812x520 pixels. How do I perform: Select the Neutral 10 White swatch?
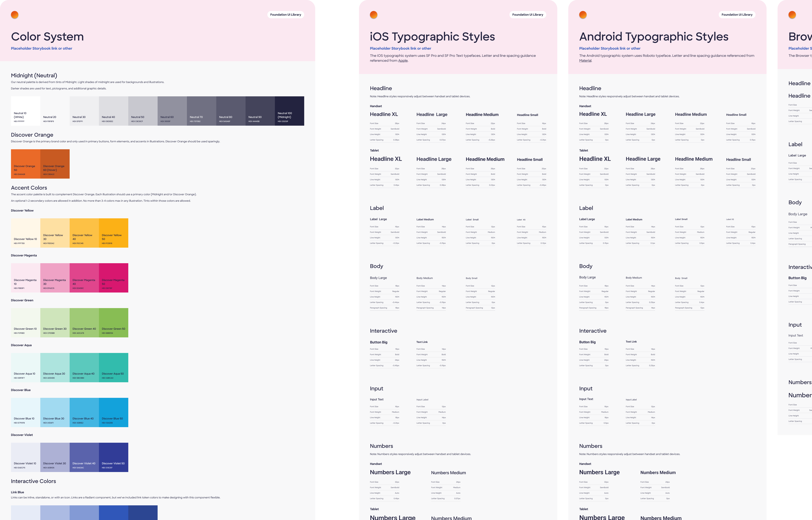pyautogui.click(x=25, y=111)
